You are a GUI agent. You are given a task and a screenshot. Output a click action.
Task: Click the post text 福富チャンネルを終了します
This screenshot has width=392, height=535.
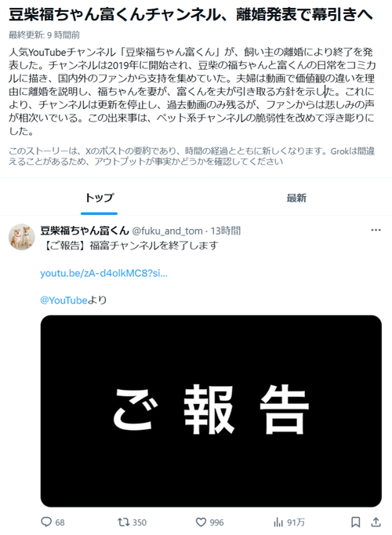point(154,246)
